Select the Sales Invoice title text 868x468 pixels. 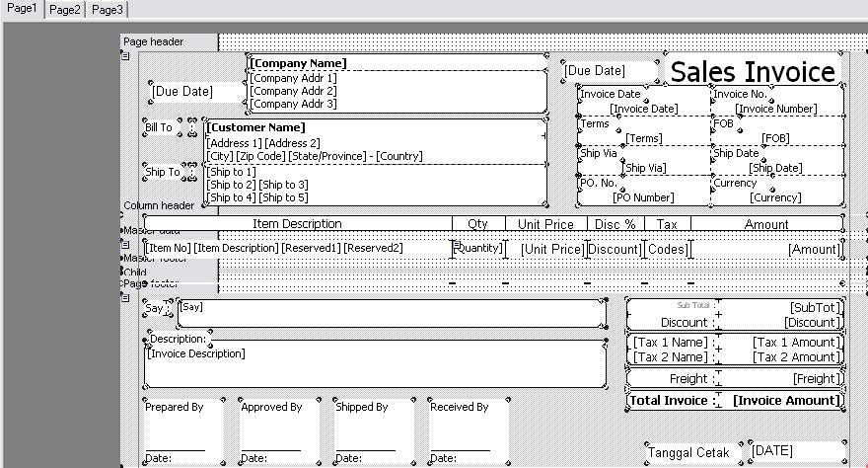754,72
